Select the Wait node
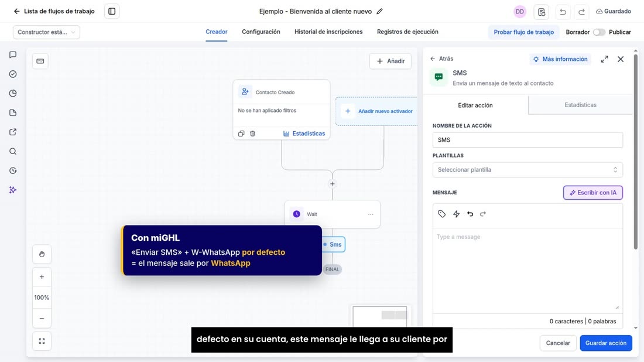Viewport: 644px width, 362px height. point(333,214)
